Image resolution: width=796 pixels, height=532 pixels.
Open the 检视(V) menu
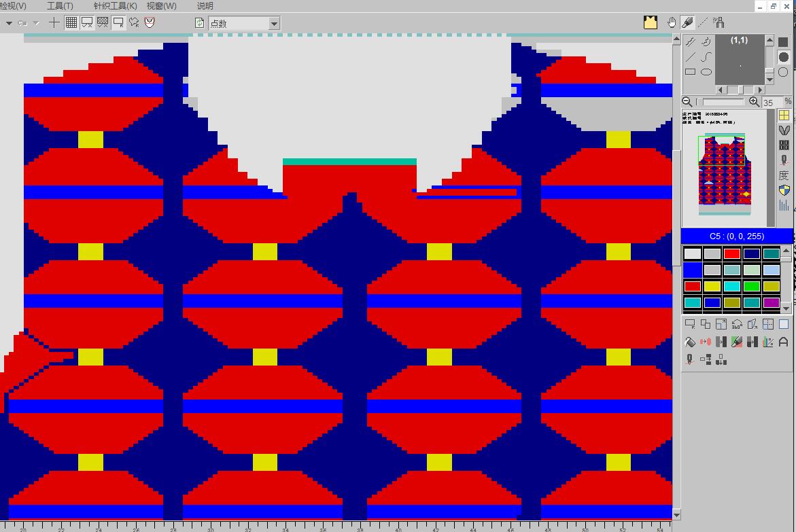tap(13, 5)
